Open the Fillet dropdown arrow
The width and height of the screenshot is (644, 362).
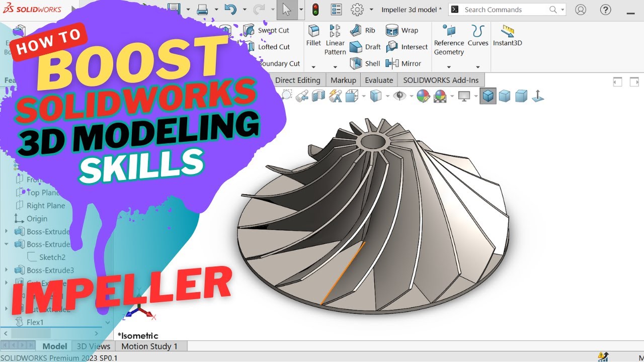(x=313, y=67)
